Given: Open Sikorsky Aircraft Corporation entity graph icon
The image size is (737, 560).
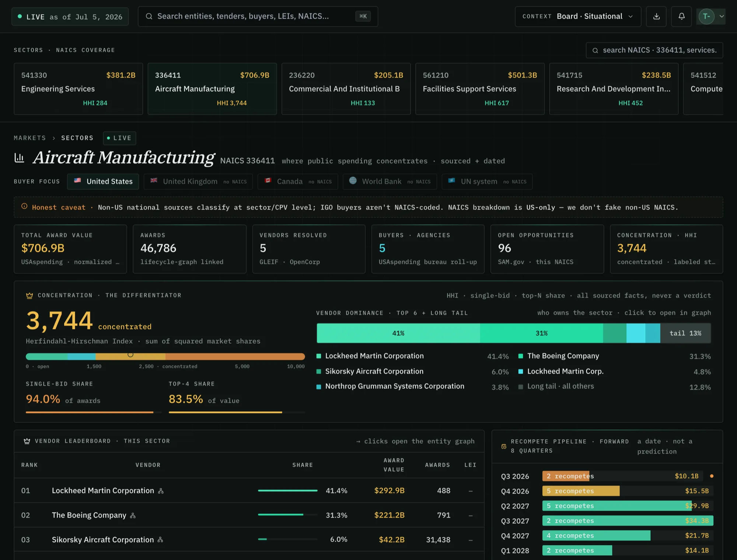Looking at the screenshot, I should point(160,540).
